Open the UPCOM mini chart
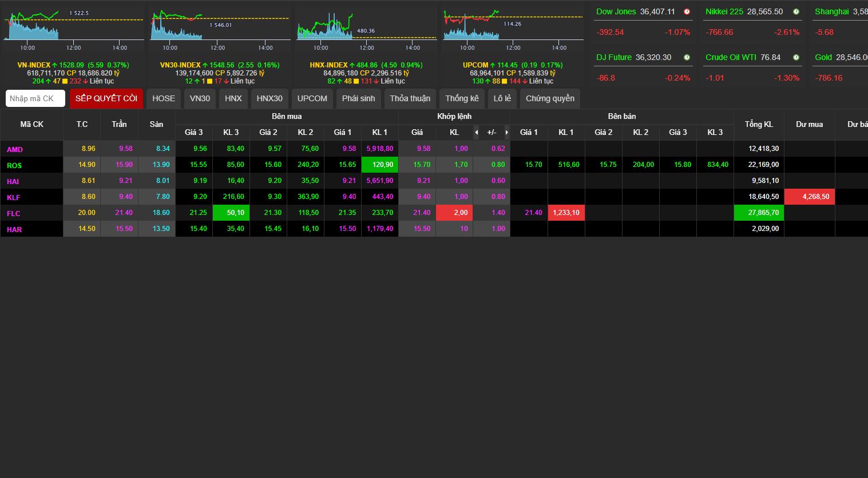 (x=513, y=27)
